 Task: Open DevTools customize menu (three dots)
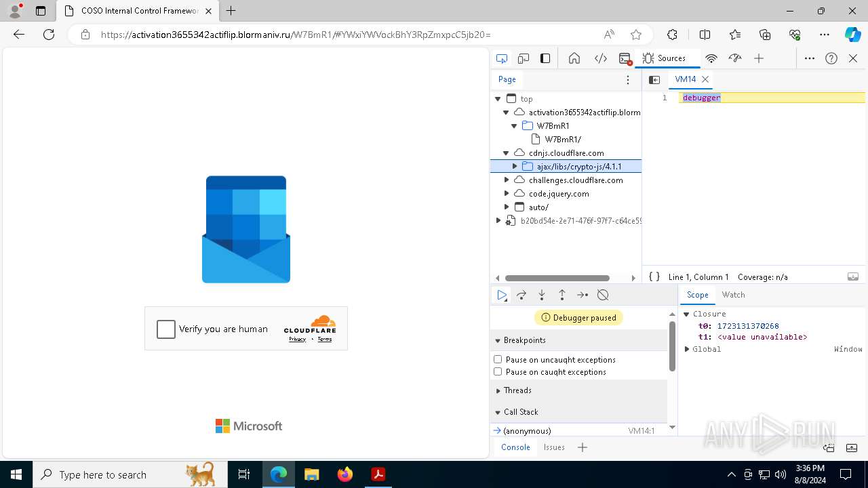tap(810, 58)
